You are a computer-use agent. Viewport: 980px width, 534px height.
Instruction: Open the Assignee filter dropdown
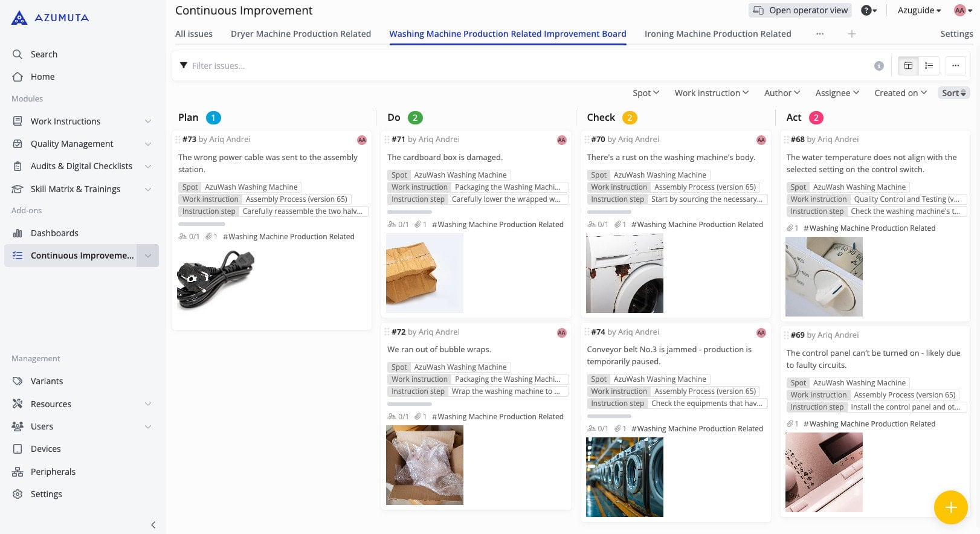[837, 93]
